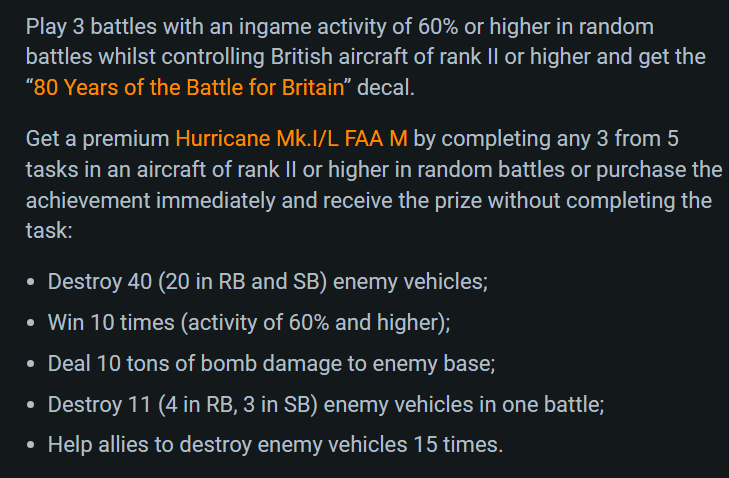Click the word 'task:' ending the paragraph
This screenshot has height=478, width=729.
[x=49, y=231]
